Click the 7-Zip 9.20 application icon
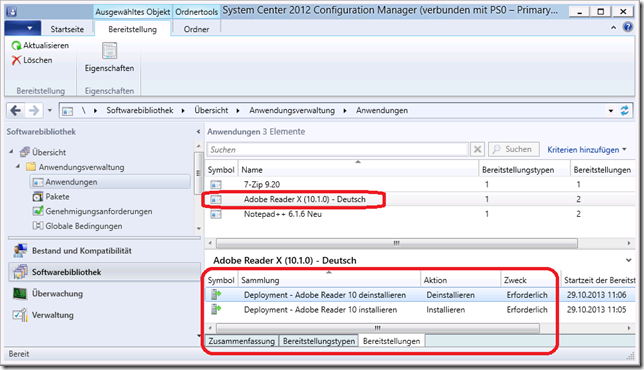Image resolution: width=644 pixels, height=370 pixels. 216,184
